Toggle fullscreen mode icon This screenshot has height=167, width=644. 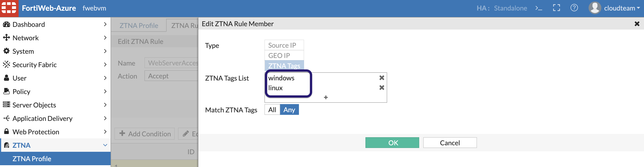click(556, 8)
